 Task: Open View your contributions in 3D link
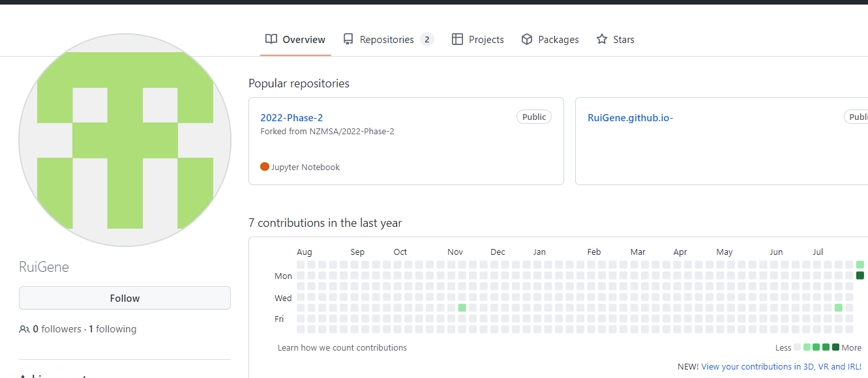click(781, 367)
